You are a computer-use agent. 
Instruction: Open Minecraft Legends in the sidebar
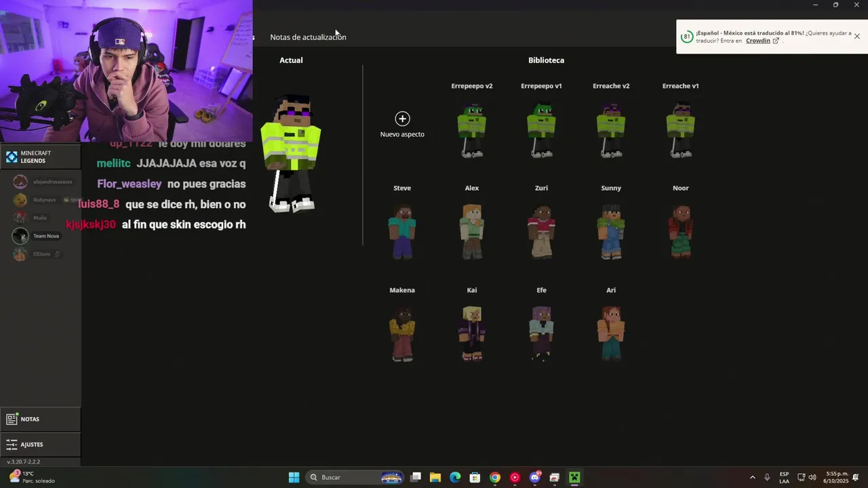coord(40,157)
